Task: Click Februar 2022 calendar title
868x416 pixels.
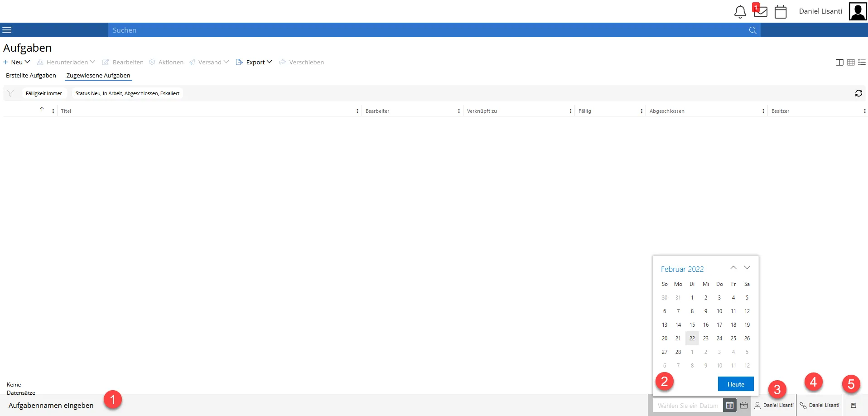Action: coord(682,269)
